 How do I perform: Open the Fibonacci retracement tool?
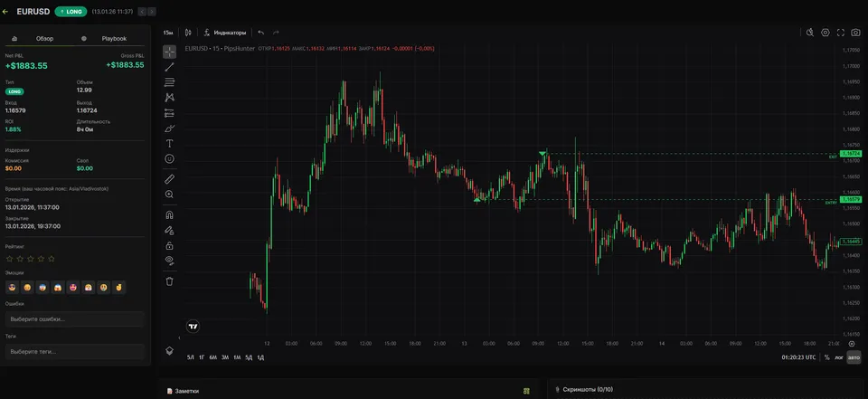[169, 82]
